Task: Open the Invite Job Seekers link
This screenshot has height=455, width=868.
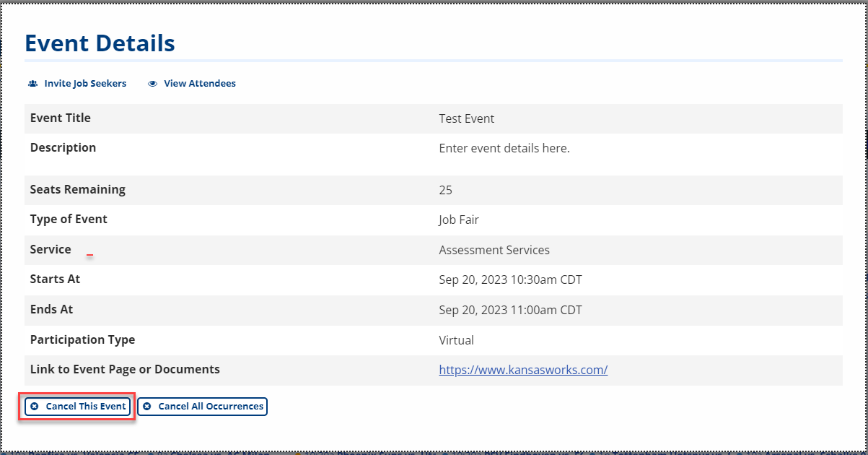Action: pyautogui.click(x=85, y=84)
